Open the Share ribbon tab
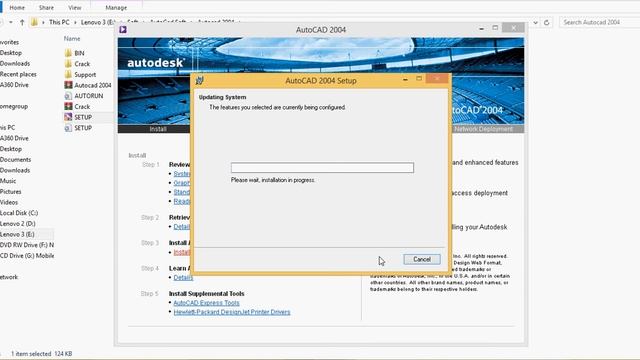 [46, 7]
